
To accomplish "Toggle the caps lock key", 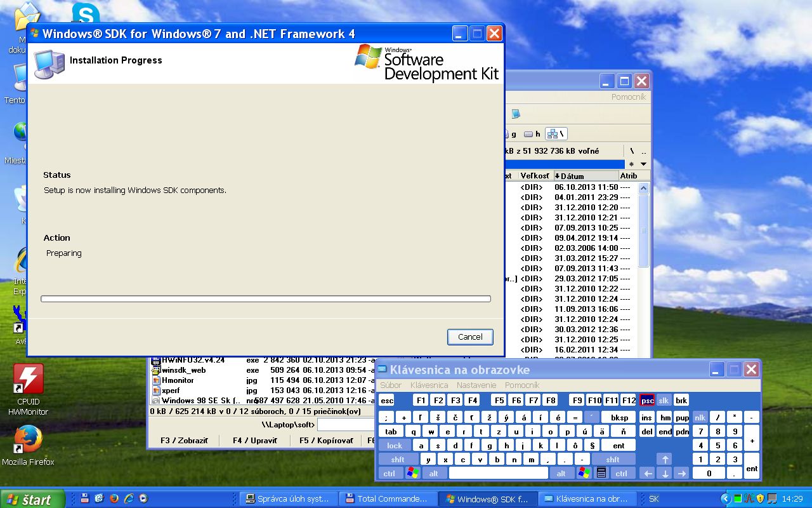I will [395, 445].
